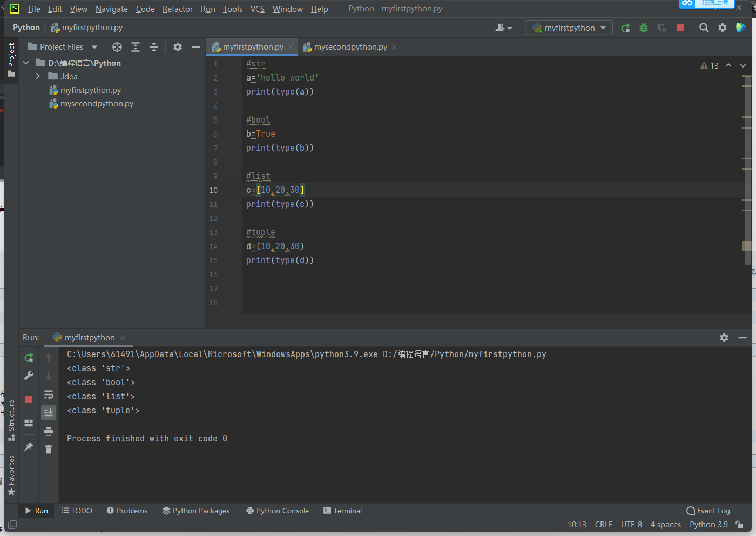Expand all items in the Project panel
Screen dimensions: 756x536
[x=136, y=47]
